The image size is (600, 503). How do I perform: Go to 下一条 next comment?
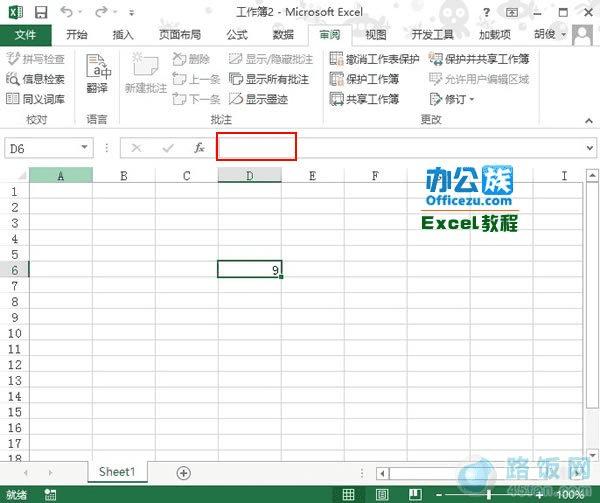coord(196,99)
